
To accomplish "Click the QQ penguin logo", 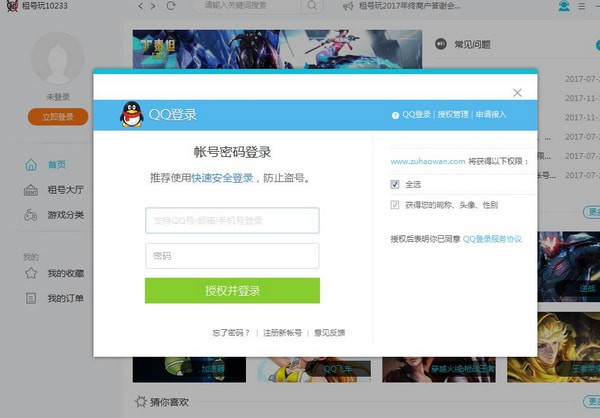I will click(x=132, y=114).
